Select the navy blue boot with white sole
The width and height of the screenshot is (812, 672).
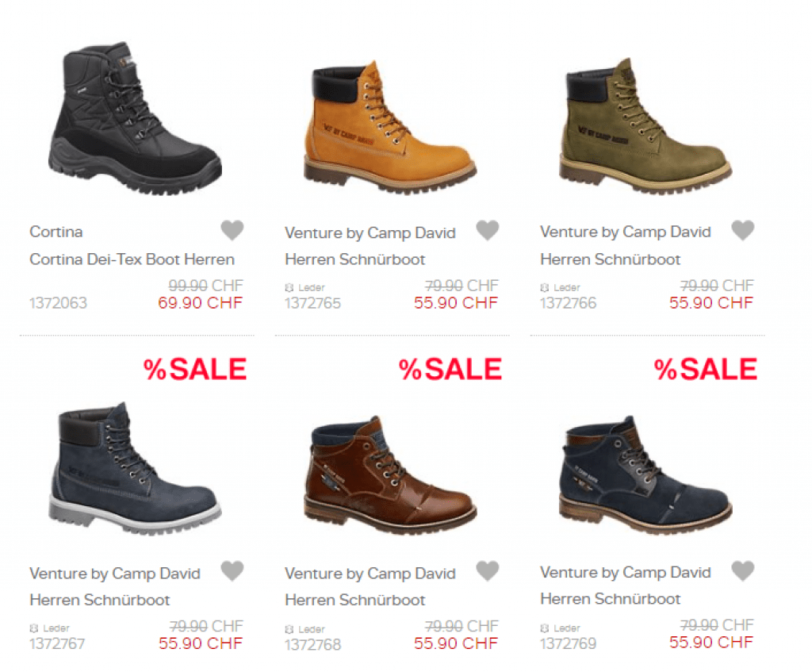coord(135,468)
